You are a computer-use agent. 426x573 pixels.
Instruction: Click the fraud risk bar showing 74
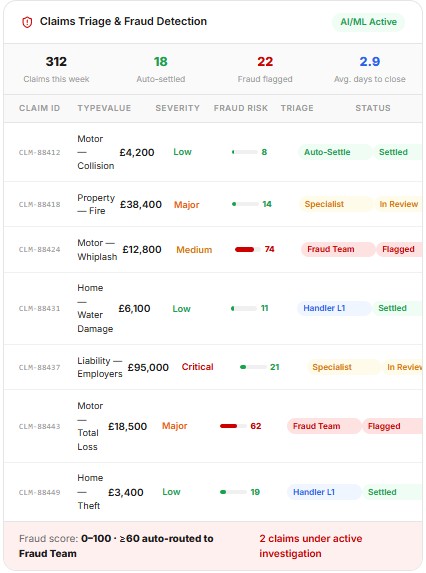coord(248,250)
